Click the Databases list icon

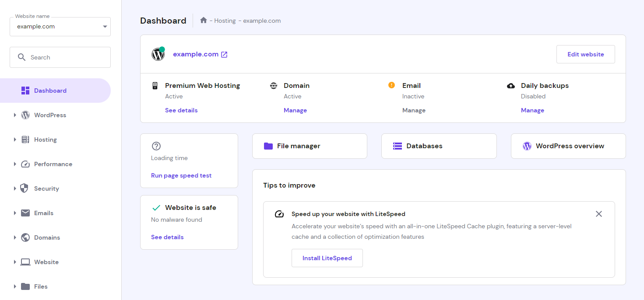click(397, 146)
